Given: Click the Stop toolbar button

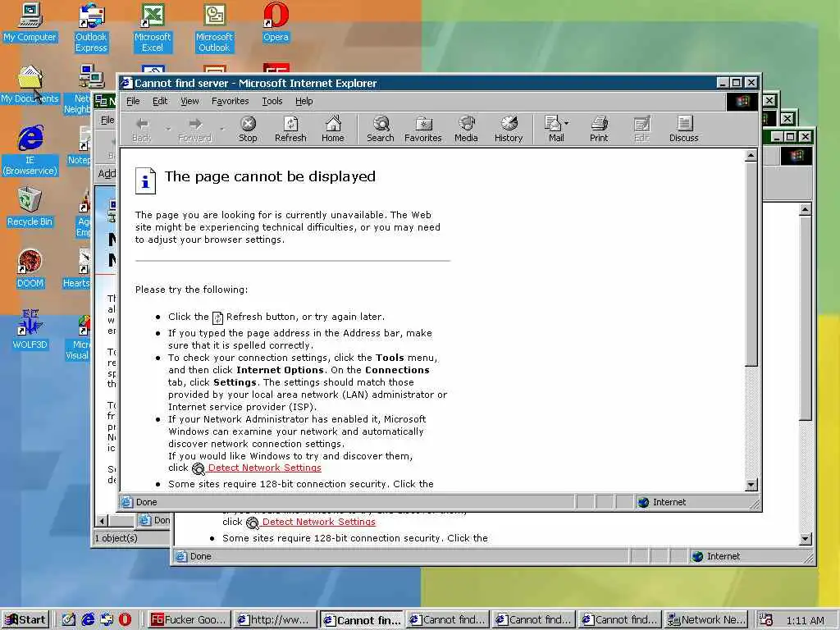Looking at the screenshot, I should [248, 129].
